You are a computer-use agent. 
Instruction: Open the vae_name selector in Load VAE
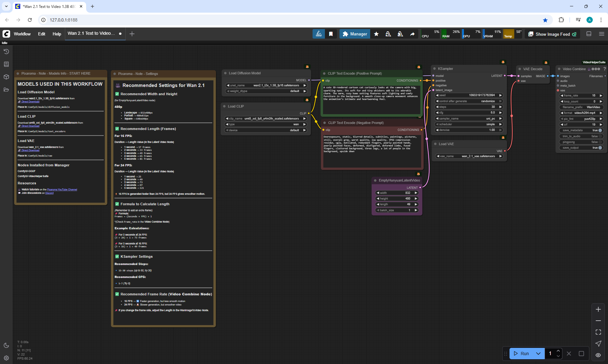coord(469,156)
